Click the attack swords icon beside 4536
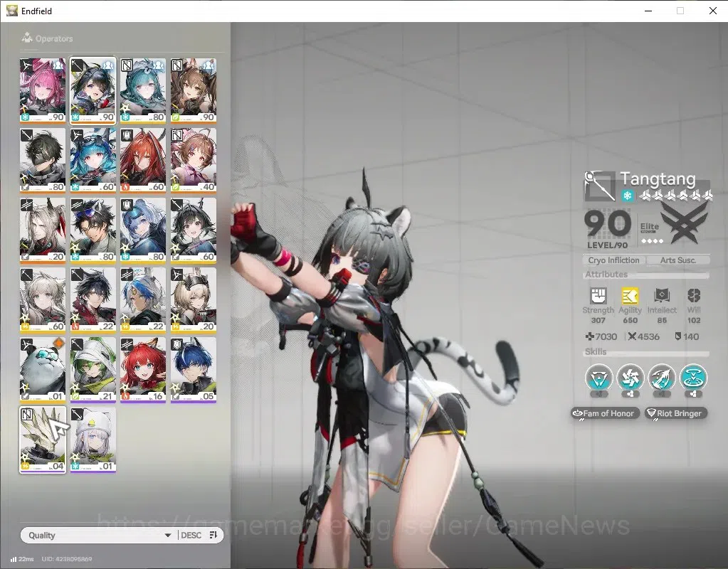 [632, 336]
